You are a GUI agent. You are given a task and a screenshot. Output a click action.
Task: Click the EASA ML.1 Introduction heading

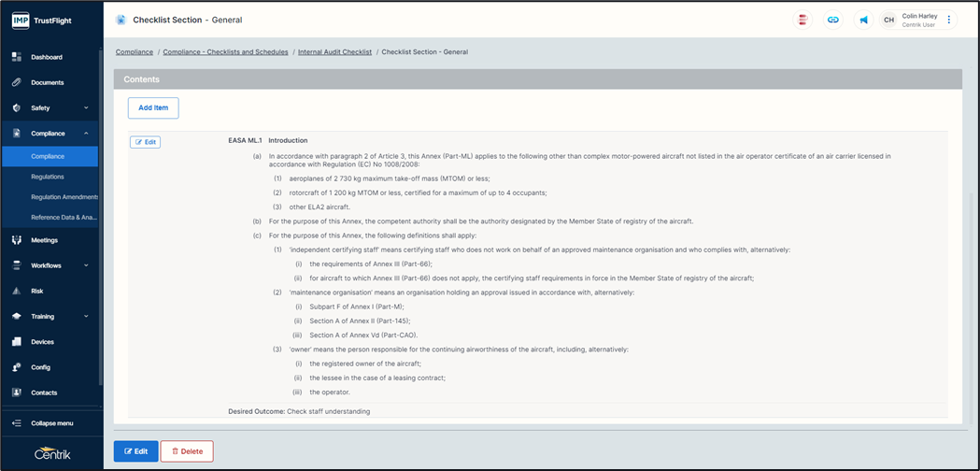tap(268, 140)
